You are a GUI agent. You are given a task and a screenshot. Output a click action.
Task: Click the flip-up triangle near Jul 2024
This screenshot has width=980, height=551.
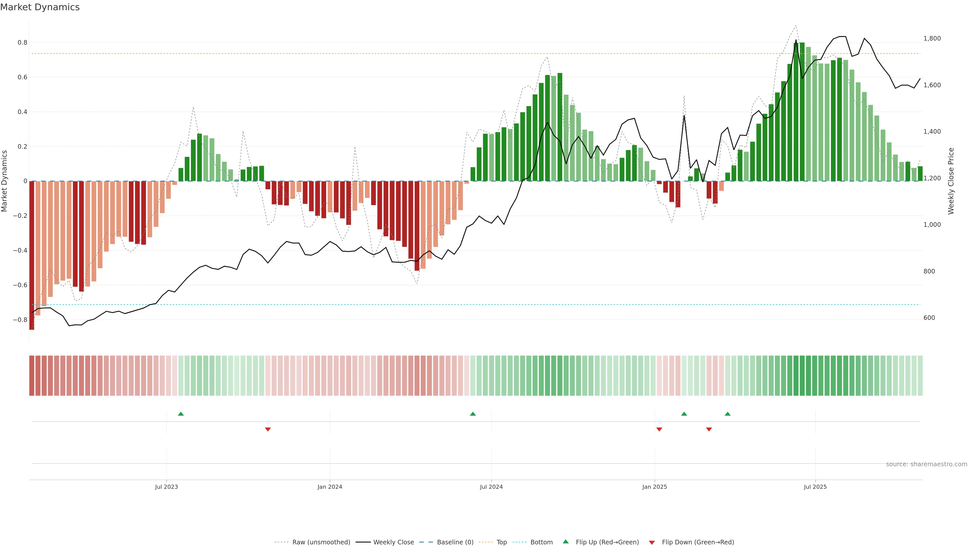point(472,414)
